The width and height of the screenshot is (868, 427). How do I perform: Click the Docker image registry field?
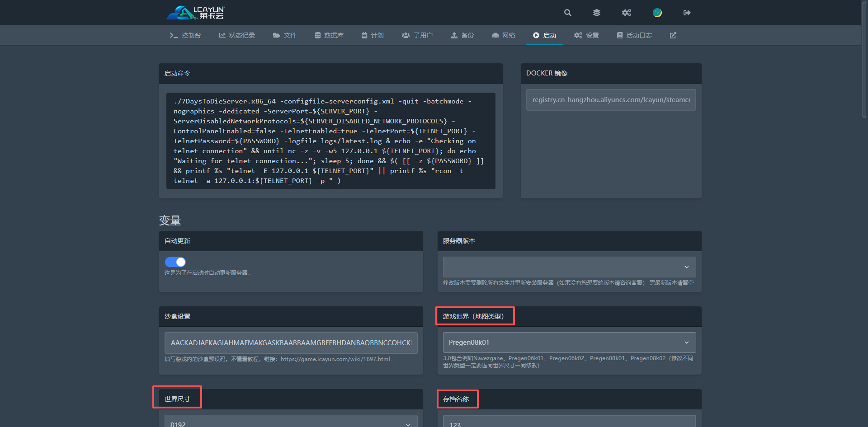coord(611,100)
